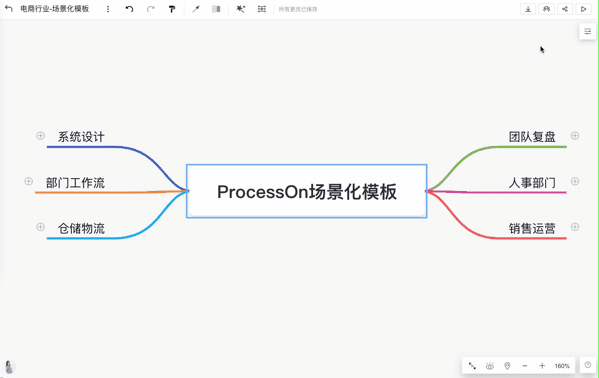The width and height of the screenshot is (599, 378).
Task: Undo the last edit
Action: [x=130, y=9]
